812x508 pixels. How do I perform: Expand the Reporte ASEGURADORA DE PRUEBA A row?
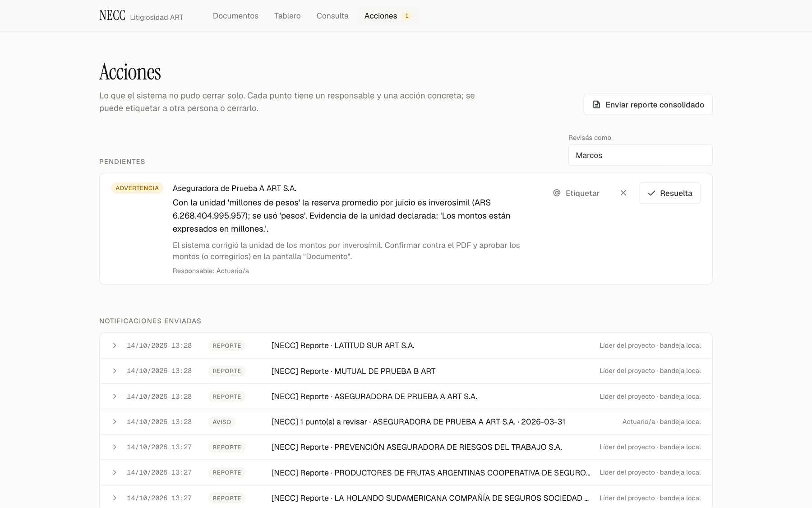point(406,396)
